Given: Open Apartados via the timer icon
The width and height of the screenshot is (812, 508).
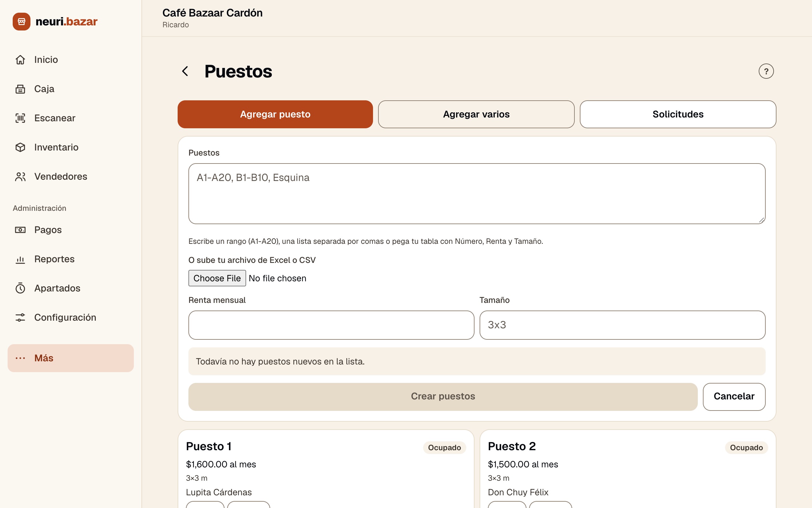Looking at the screenshot, I should (x=20, y=288).
